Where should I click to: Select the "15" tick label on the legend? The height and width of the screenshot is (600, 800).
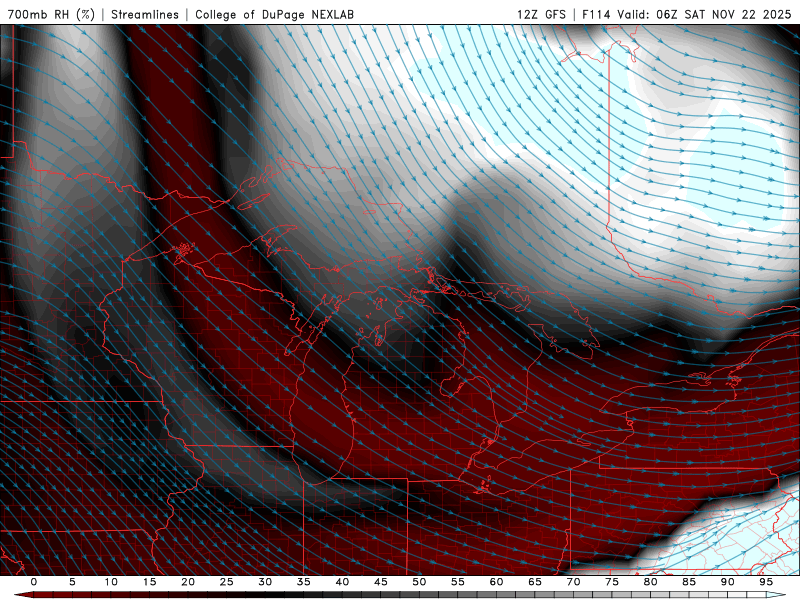149,582
